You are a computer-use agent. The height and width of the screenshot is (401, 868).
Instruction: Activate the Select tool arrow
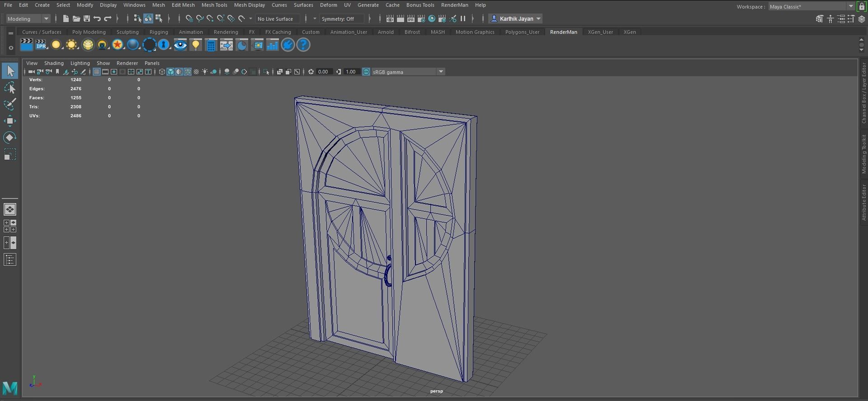click(10, 71)
